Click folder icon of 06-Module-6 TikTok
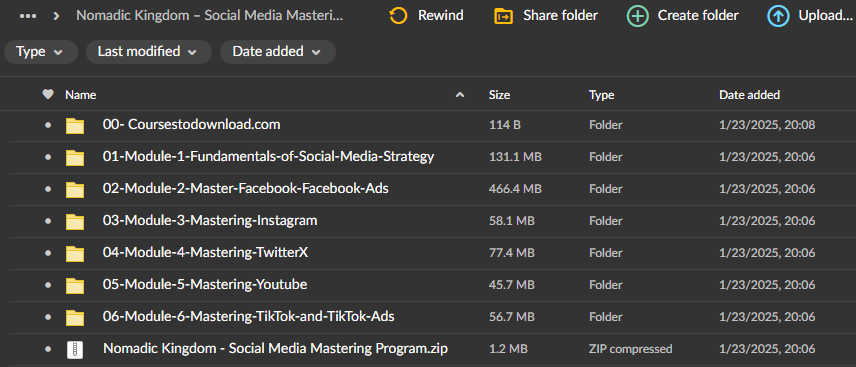This screenshot has width=856, height=367. (x=75, y=317)
